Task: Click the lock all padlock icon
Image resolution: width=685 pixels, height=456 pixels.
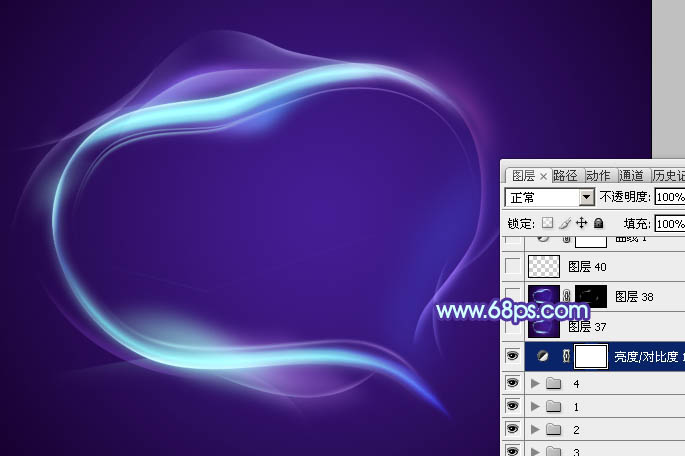Action: click(598, 223)
